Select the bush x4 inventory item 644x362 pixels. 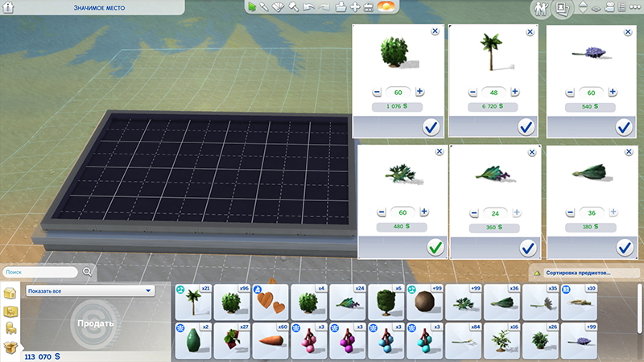pyautogui.click(x=309, y=302)
